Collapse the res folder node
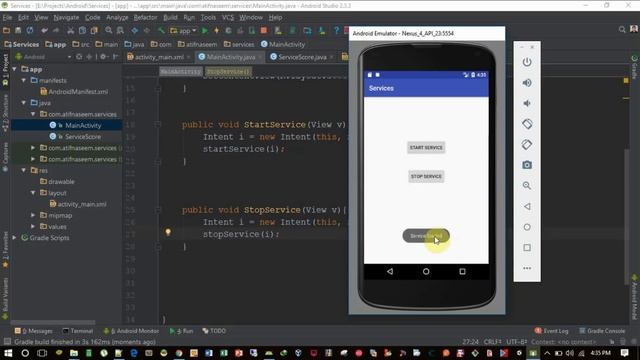 [x=24, y=170]
